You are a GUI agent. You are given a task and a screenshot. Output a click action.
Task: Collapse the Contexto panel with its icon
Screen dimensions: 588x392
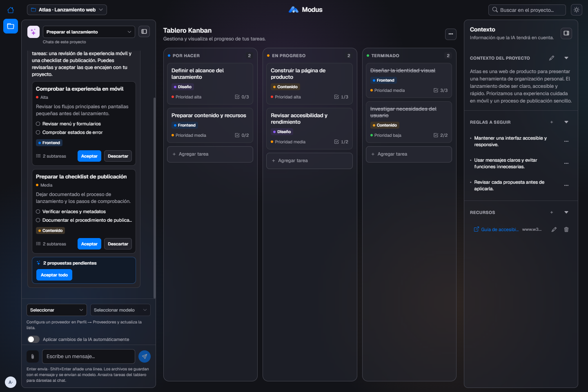566,33
